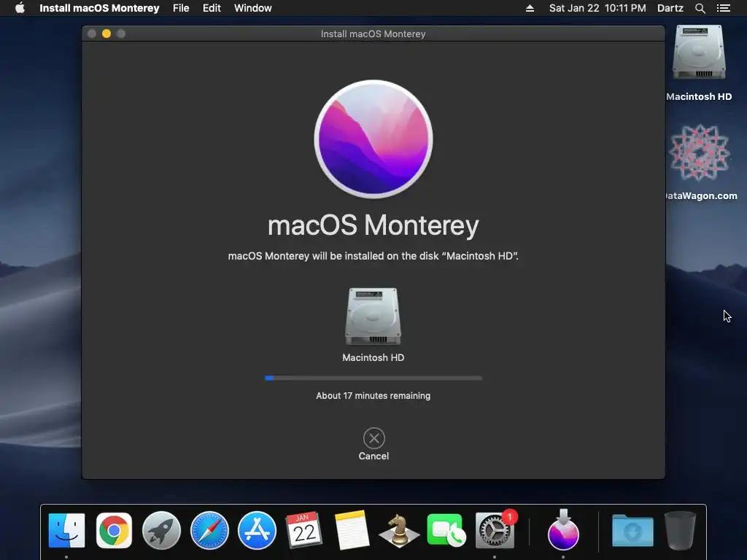Launch Chess from the Dock
Screen dimensions: 747x560
tap(399, 530)
